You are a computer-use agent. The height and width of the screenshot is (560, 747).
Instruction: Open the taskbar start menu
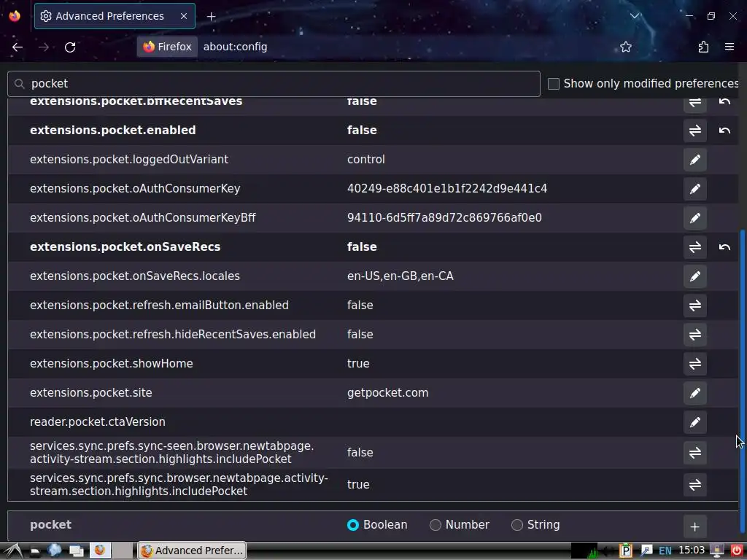(x=13, y=551)
